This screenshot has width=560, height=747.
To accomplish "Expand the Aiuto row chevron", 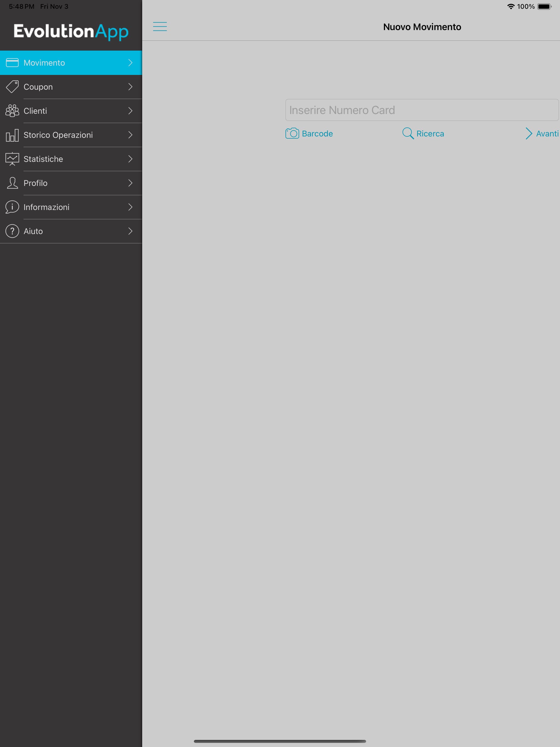I will pyautogui.click(x=130, y=231).
